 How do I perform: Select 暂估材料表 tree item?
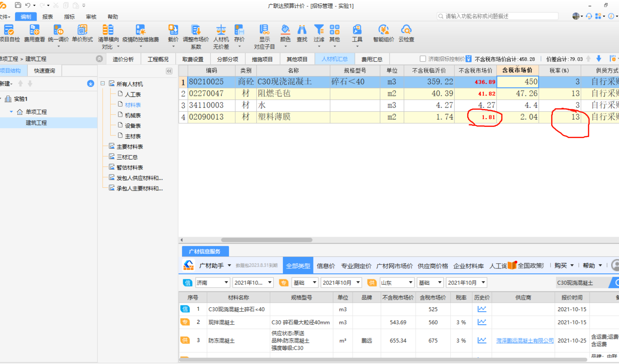(130, 167)
